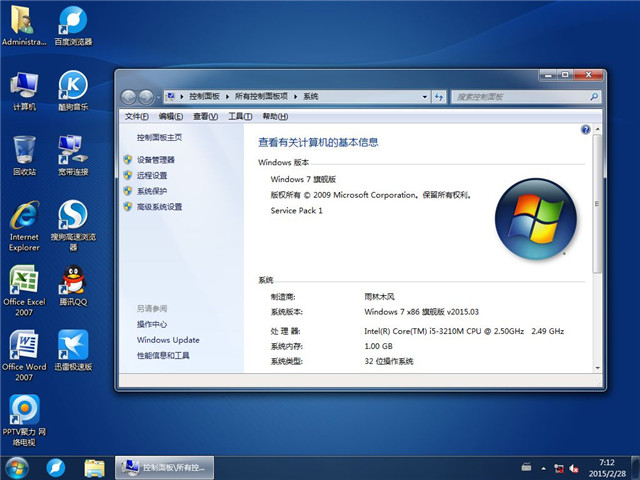Viewport: 640px width, 480px height.
Task: Go to 控制面板主页 link
Action: (159, 138)
